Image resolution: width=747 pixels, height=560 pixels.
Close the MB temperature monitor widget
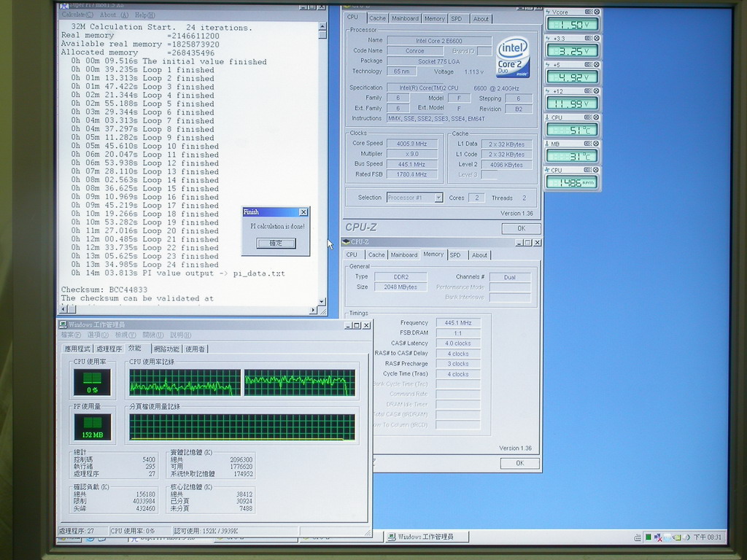[x=596, y=144]
